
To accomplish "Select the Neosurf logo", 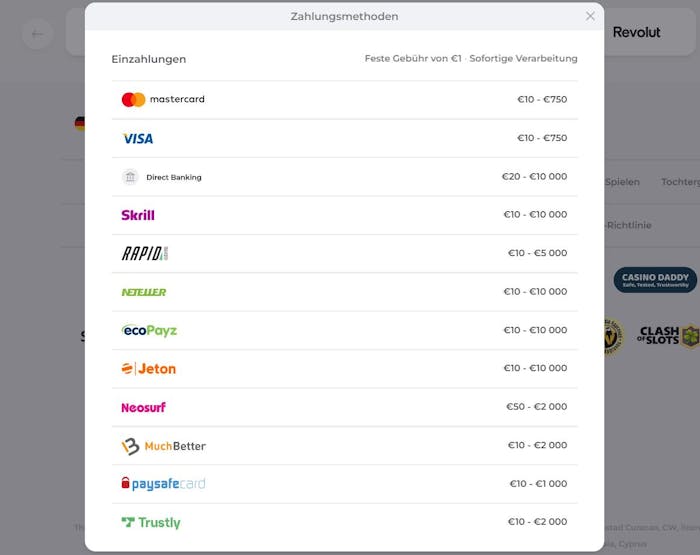I will (x=143, y=407).
